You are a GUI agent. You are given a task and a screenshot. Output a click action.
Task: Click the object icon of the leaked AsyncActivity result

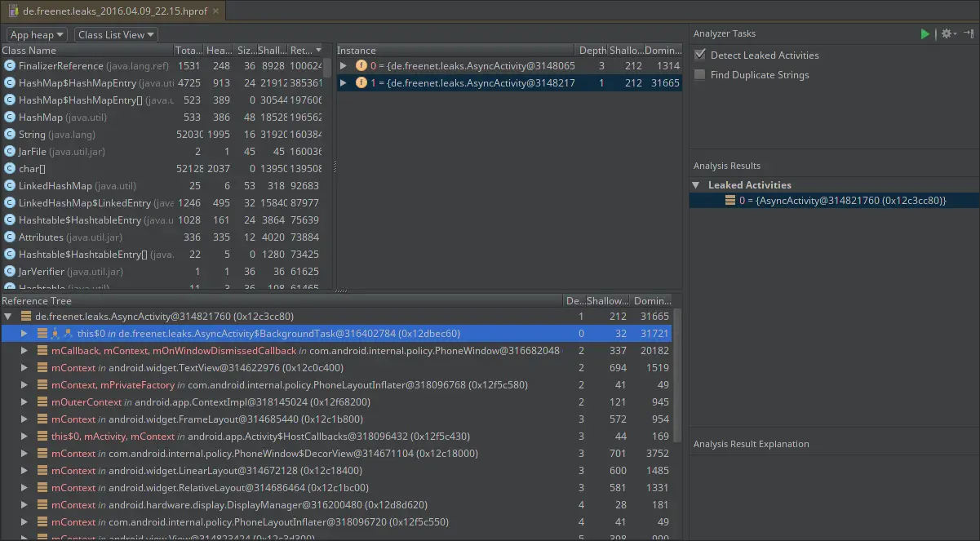click(x=730, y=200)
